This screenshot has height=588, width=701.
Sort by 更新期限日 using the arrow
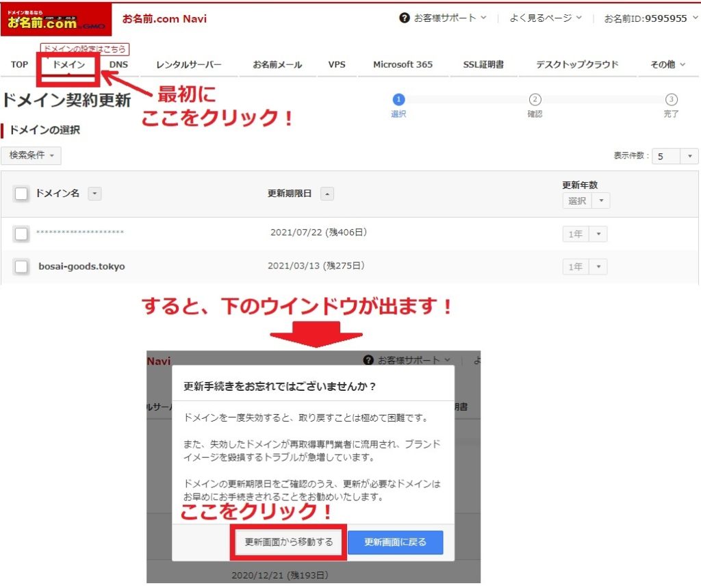pos(327,194)
